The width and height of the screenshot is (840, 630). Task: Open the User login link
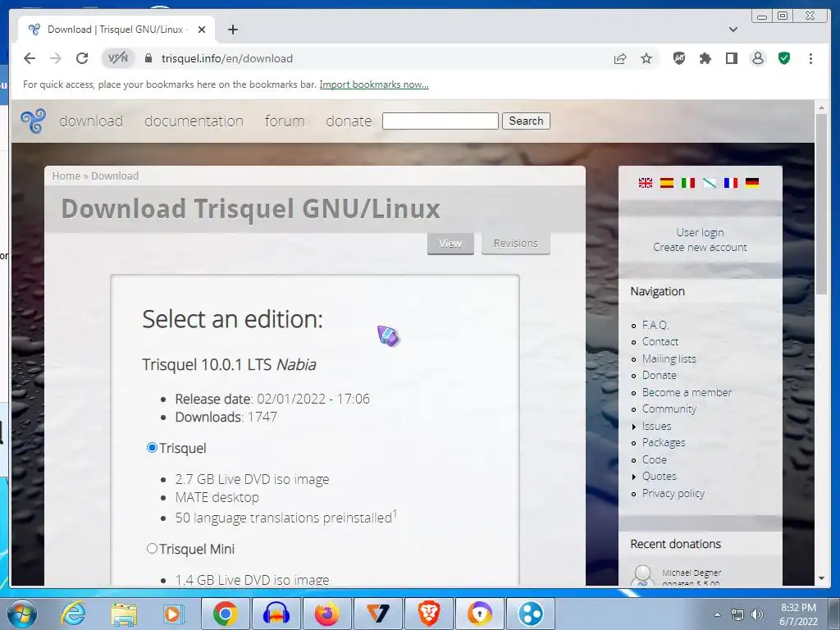tap(701, 232)
